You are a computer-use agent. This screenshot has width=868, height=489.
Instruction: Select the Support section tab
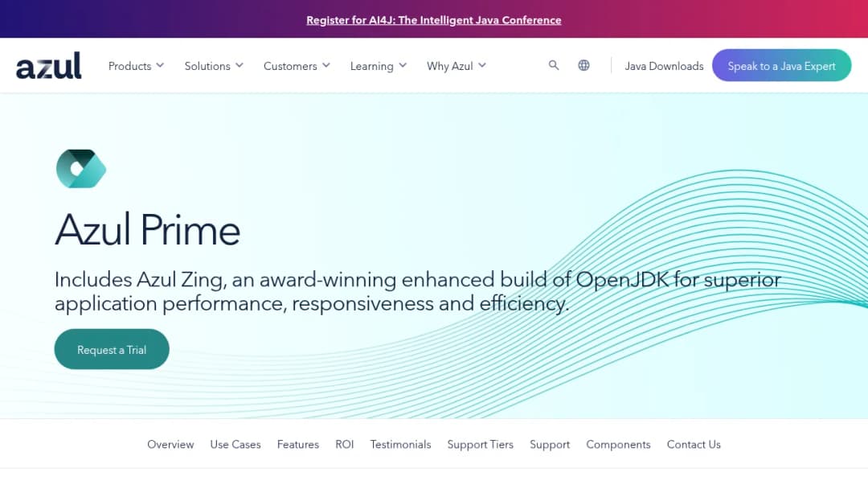click(550, 444)
